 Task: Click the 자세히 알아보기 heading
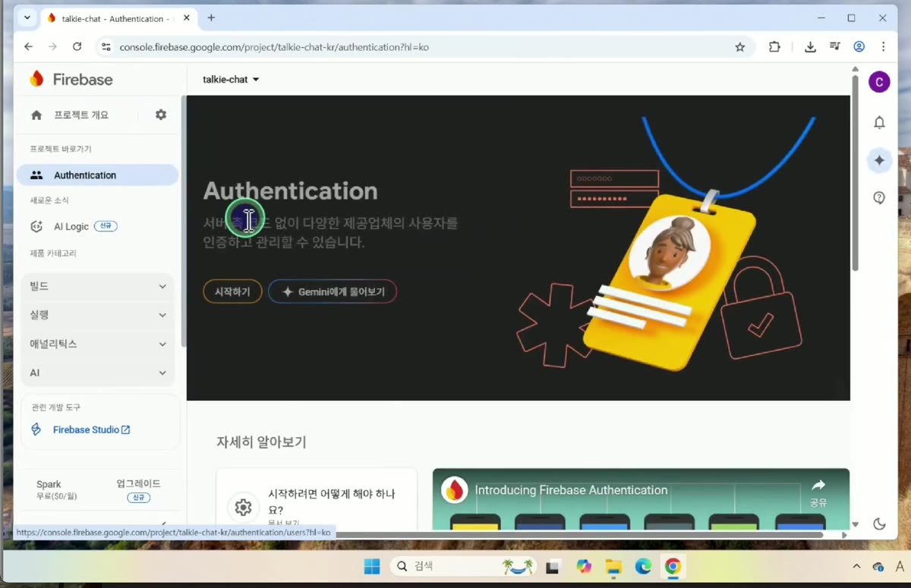261,442
